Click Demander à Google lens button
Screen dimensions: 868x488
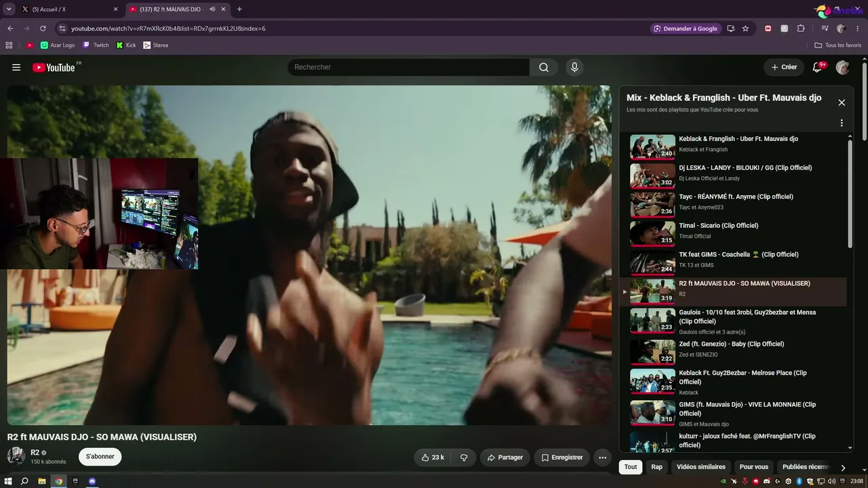pos(686,28)
